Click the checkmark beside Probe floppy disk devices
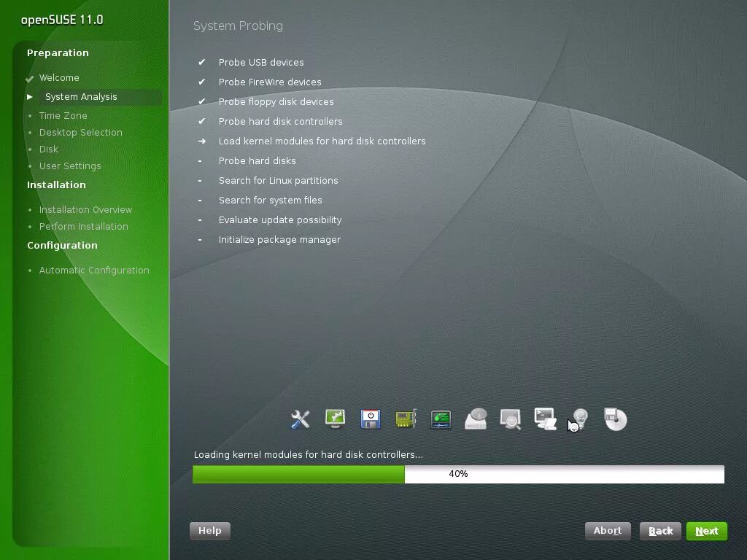 pyautogui.click(x=201, y=101)
